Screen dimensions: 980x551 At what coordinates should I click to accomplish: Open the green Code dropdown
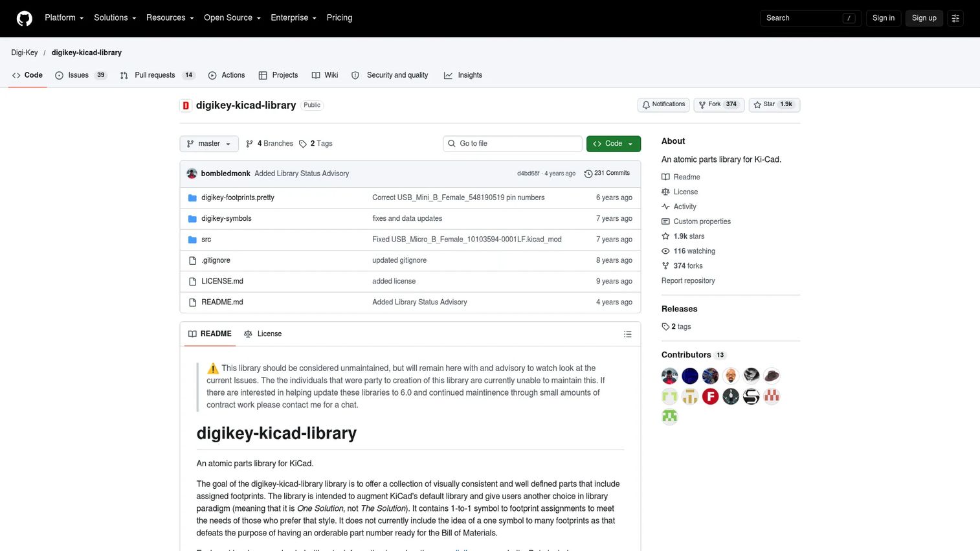pos(613,144)
